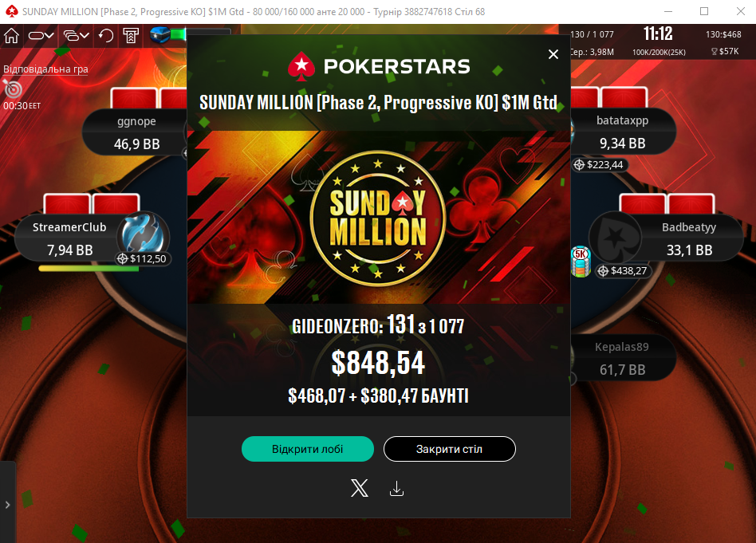Click batataxpp bounty $223,44 badge
The width and height of the screenshot is (756, 543).
600,165
